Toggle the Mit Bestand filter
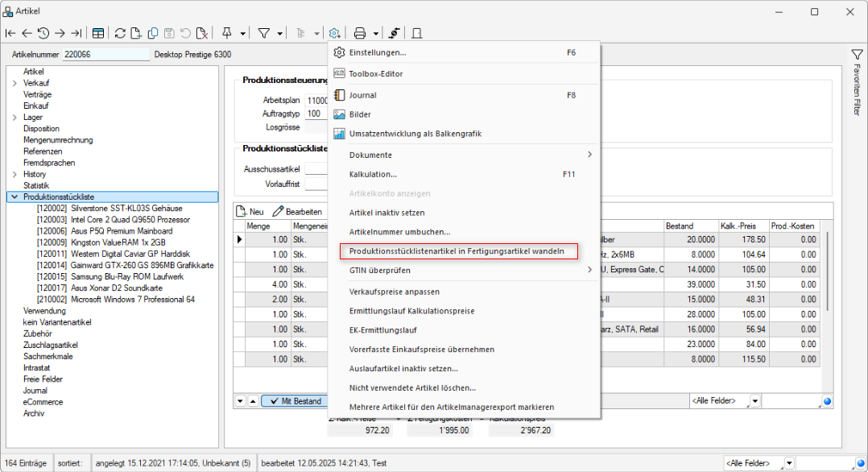Viewport: 868px width, 472px height. pyautogui.click(x=296, y=401)
